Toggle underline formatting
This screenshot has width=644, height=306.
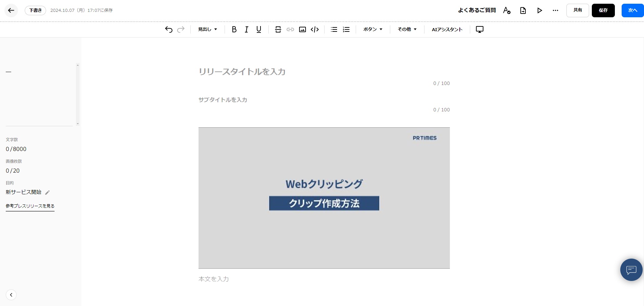259,29
